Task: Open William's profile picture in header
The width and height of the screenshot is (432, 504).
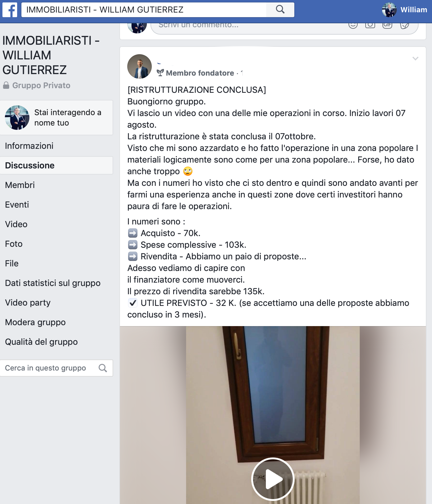Action: point(389,9)
